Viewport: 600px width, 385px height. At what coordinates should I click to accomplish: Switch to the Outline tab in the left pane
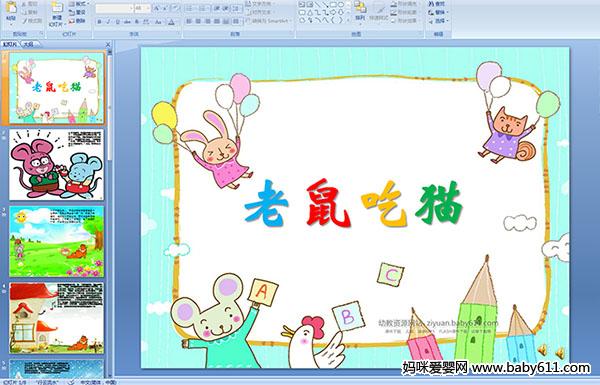pos(29,44)
